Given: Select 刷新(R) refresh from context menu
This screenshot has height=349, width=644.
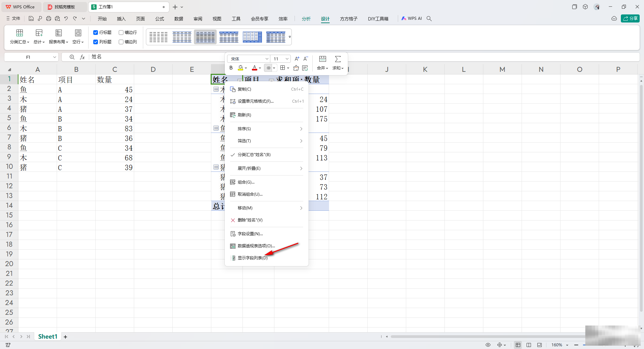Looking at the screenshot, I should [x=244, y=115].
